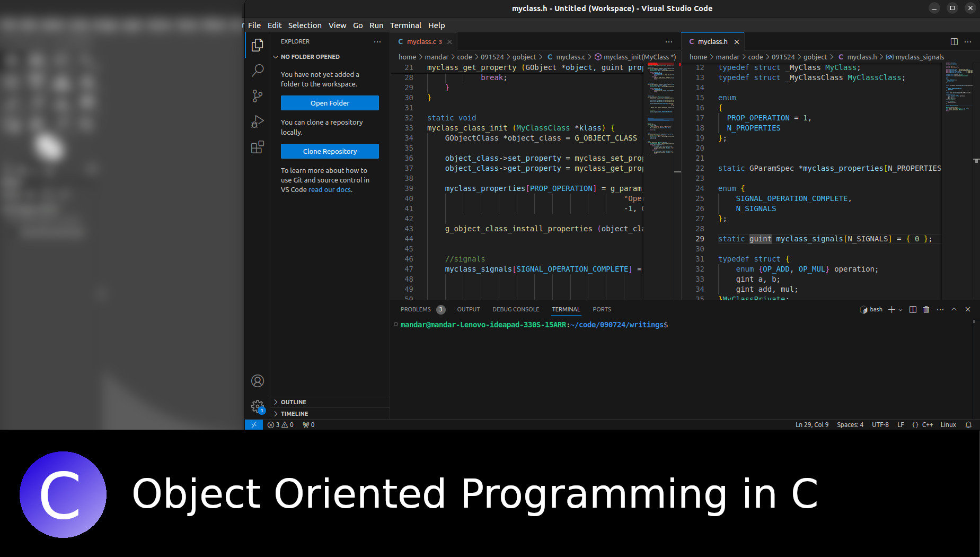Screen dimensions: 980x557
Task: Maximize the panel size with chevron up
Action: pyautogui.click(x=954, y=309)
